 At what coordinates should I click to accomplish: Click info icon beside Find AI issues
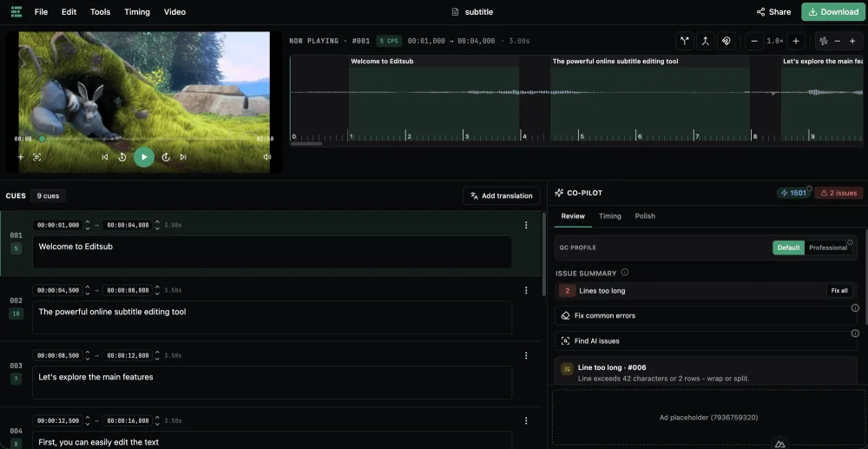tap(855, 333)
